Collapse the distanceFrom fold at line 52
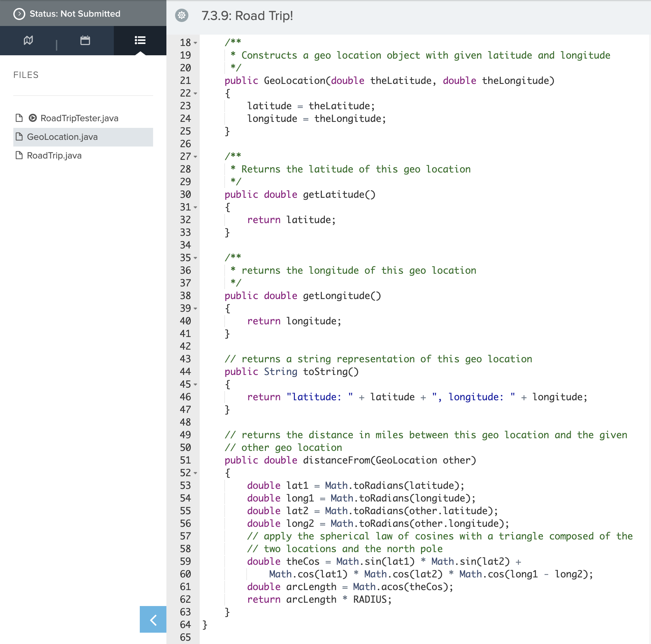Screen dimensions: 651x644 195,473
